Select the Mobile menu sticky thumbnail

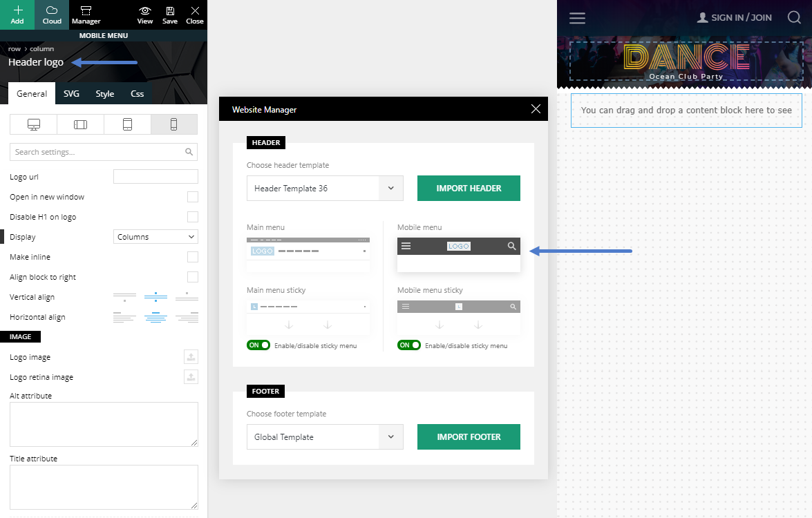(x=459, y=317)
